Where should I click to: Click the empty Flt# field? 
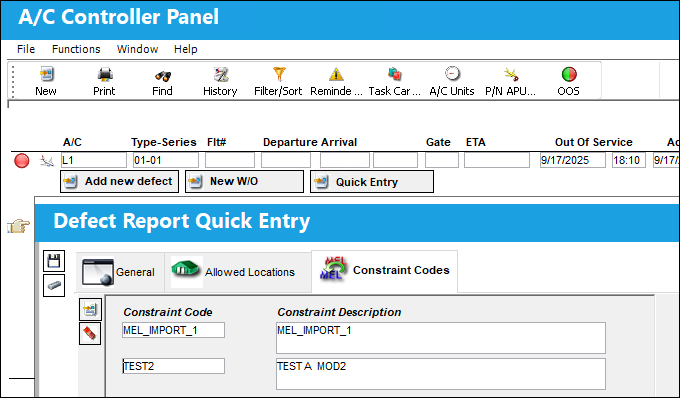click(x=230, y=160)
